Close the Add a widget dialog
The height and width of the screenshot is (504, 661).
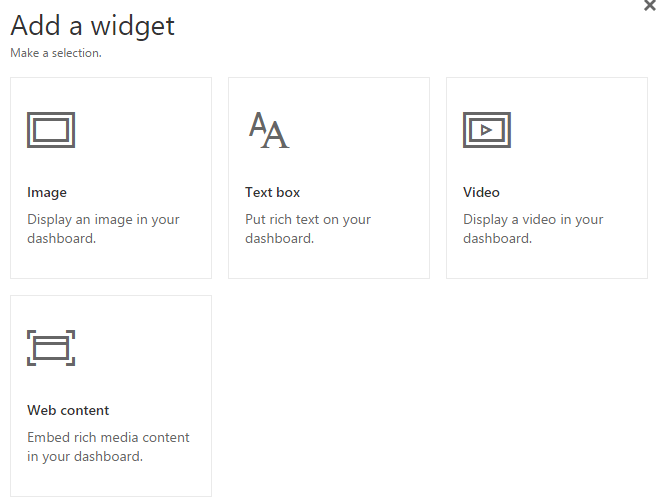(650, 6)
